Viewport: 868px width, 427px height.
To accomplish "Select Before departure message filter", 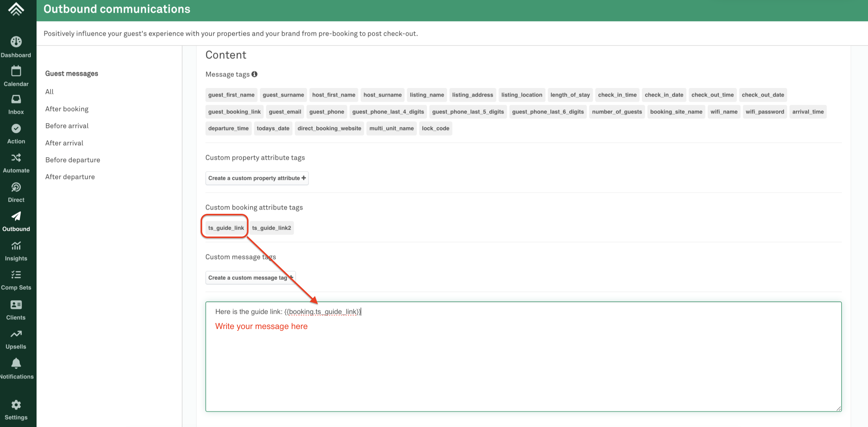I will (x=72, y=160).
